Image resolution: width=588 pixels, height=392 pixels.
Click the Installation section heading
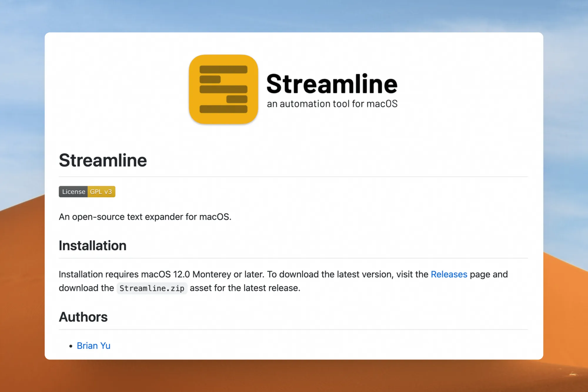pos(92,246)
